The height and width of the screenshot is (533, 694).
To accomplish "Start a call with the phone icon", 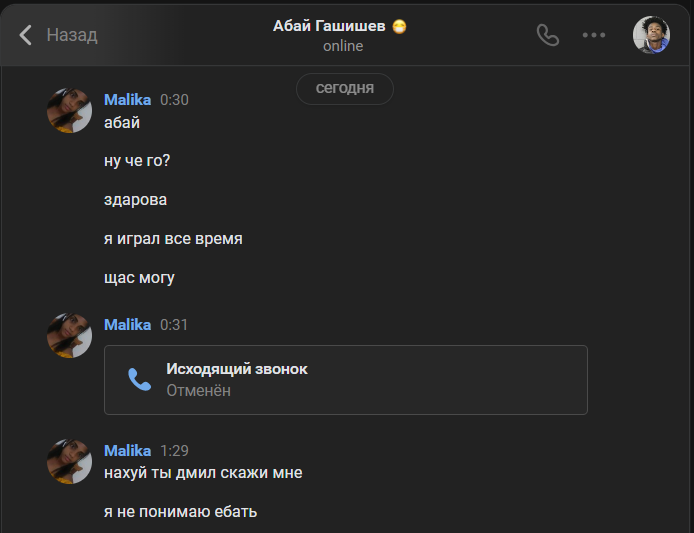I will tap(547, 35).
